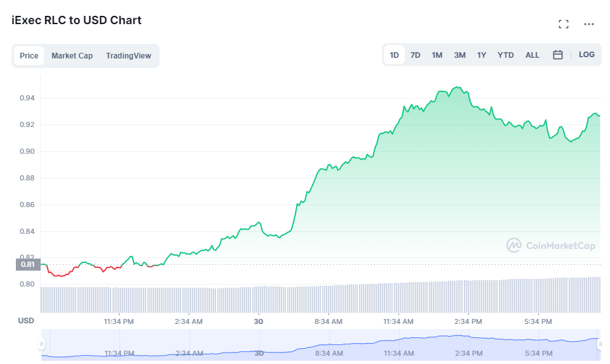Open the calendar date range picker
Image resolution: width=610 pixels, height=364 pixels.
tap(558, 55)
